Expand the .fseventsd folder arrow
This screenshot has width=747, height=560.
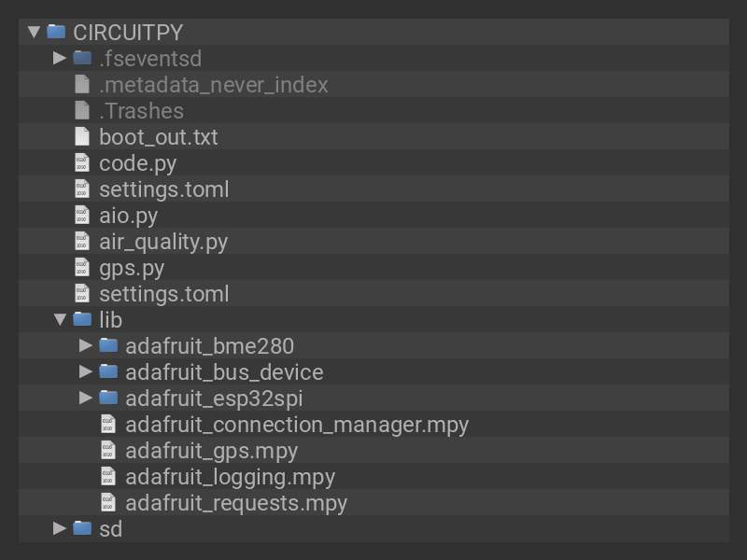pos(61,59)
